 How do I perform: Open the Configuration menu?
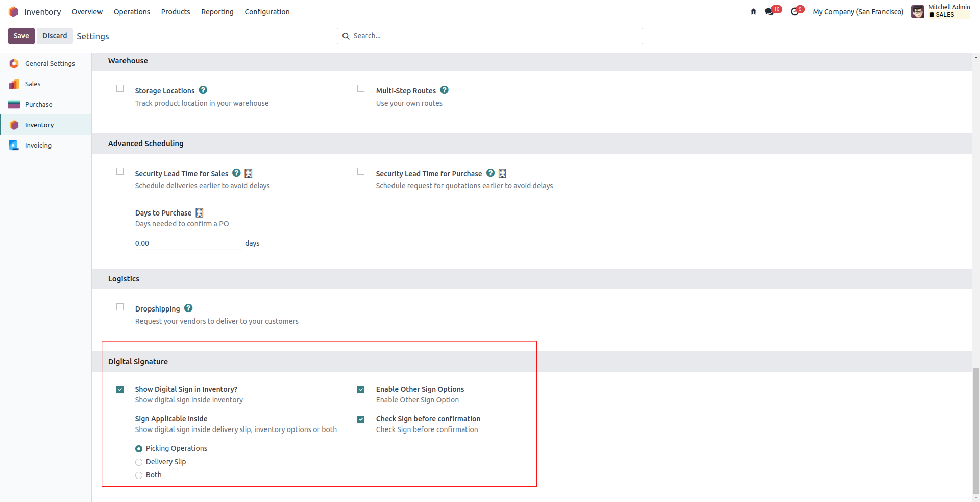[267, 12]
